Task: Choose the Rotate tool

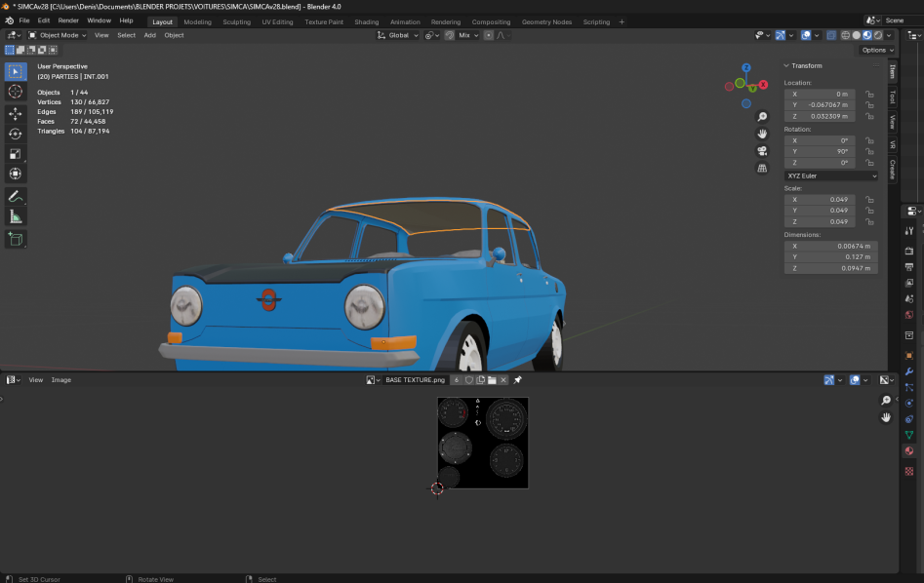Action: [16, 134]
